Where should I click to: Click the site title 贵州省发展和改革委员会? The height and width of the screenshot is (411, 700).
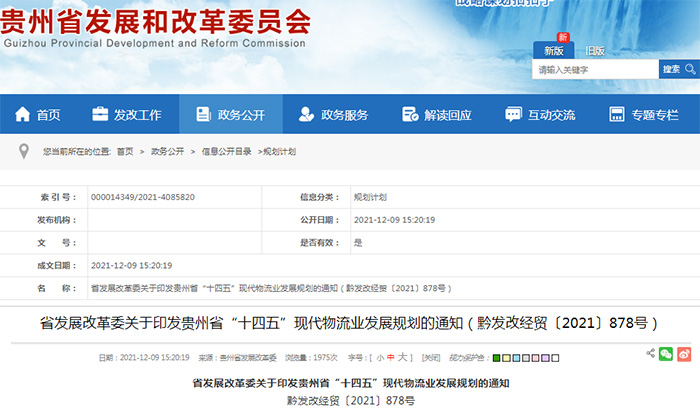(x=155, y=22)
